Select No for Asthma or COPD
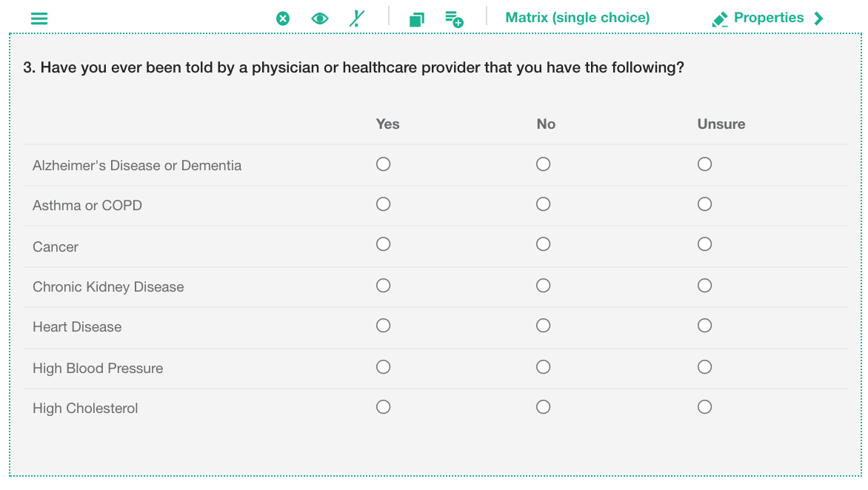 (544, 204)
